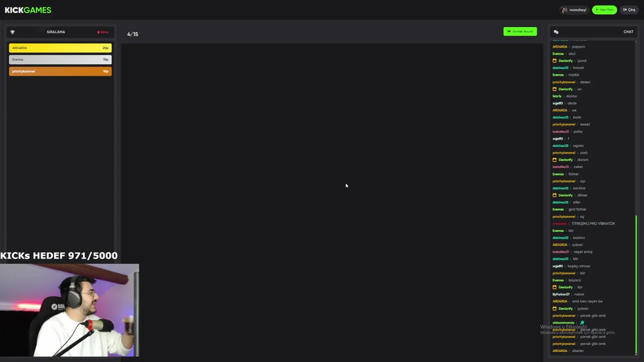The height and width of the screenshot is (362, 644).
Task: Select ARD4RDA yellow leaderboard entry
Action: (60, 48)
